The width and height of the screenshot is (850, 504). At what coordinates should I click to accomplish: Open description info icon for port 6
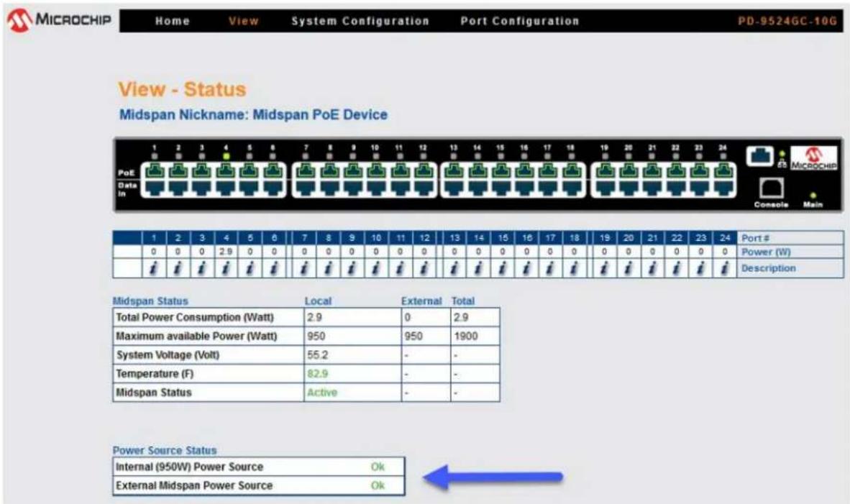(x=274, y=268)
